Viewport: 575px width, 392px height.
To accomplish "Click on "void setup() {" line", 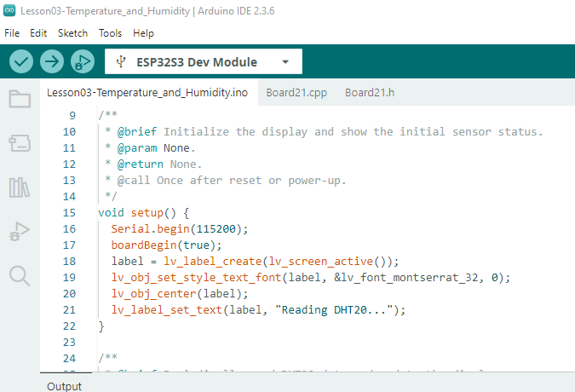I will point(144,213).
